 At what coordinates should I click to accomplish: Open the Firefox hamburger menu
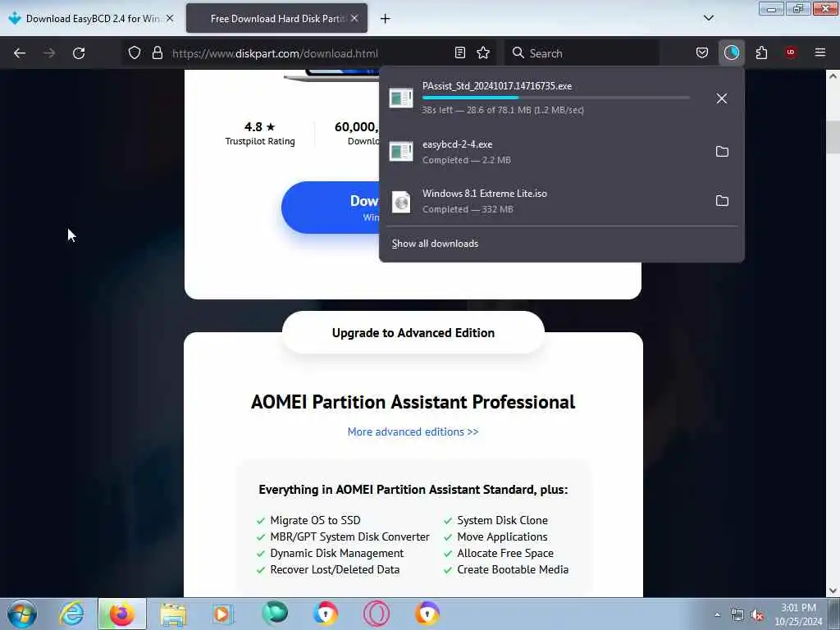click(x=820, y=52)
